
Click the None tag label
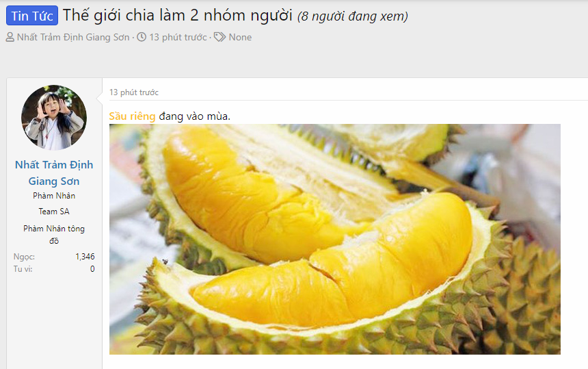click(x=240, y=37)
